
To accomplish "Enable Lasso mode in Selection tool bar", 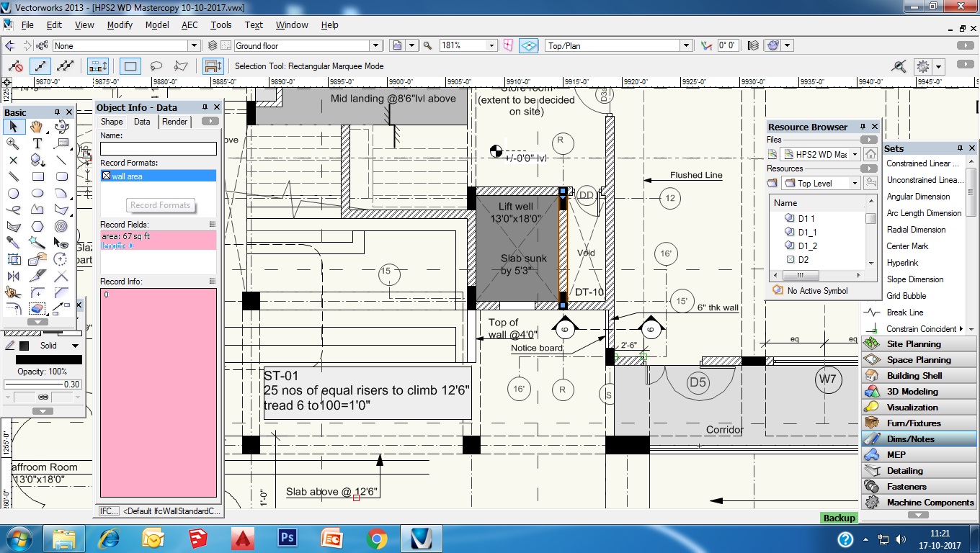I will click(x=158, y=66).
